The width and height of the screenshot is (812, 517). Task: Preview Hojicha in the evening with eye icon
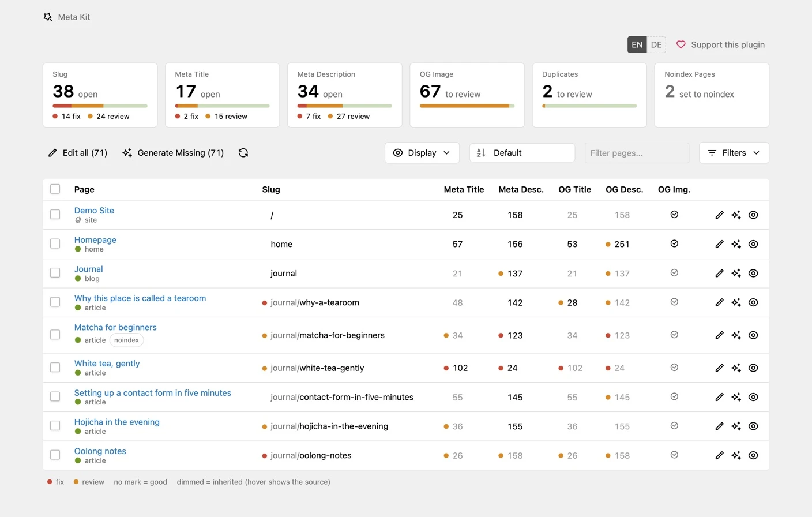[x=753, y=426]
